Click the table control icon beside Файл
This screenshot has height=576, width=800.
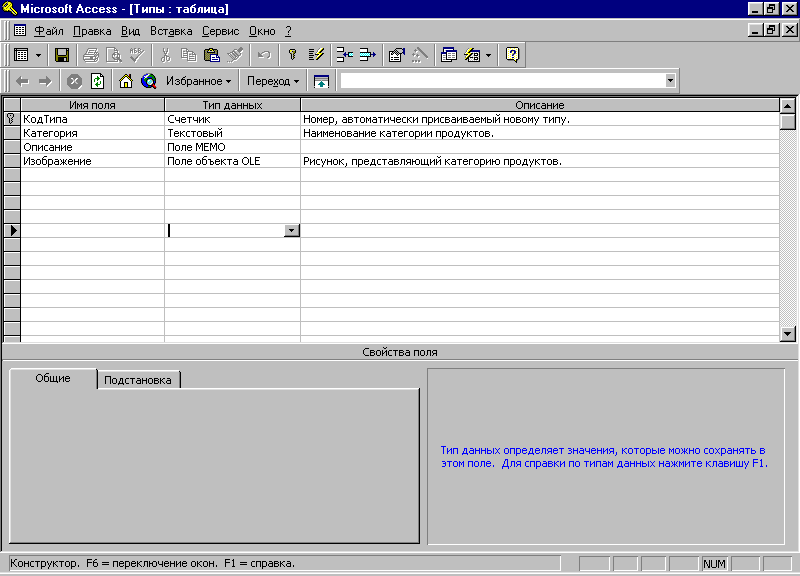click(20, 31)
